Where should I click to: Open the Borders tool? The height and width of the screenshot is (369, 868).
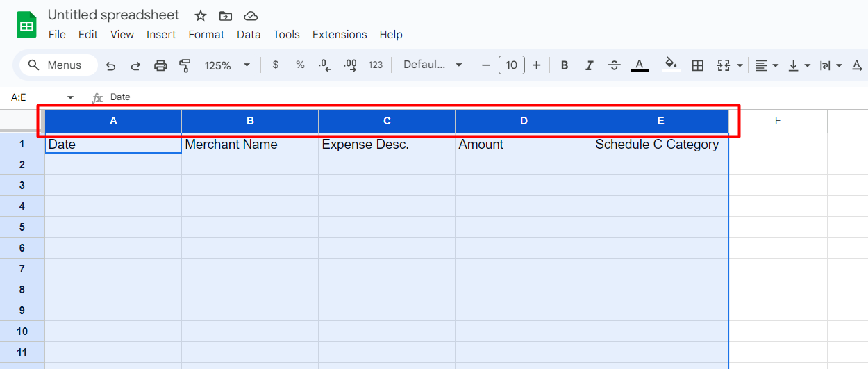pos(698,65)
